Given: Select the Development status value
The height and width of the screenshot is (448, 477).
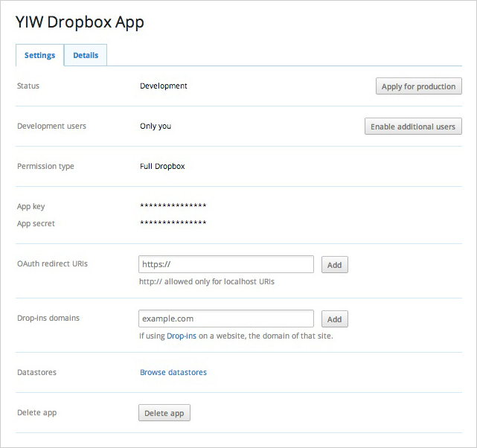Looking at the screenshot, I should [x=164, y=86].
